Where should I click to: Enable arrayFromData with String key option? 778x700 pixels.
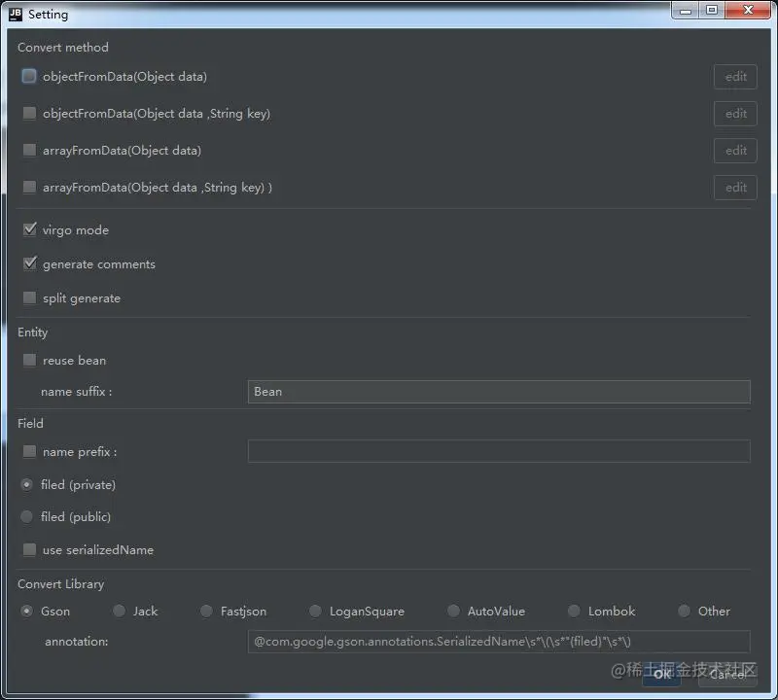(29, 187)
